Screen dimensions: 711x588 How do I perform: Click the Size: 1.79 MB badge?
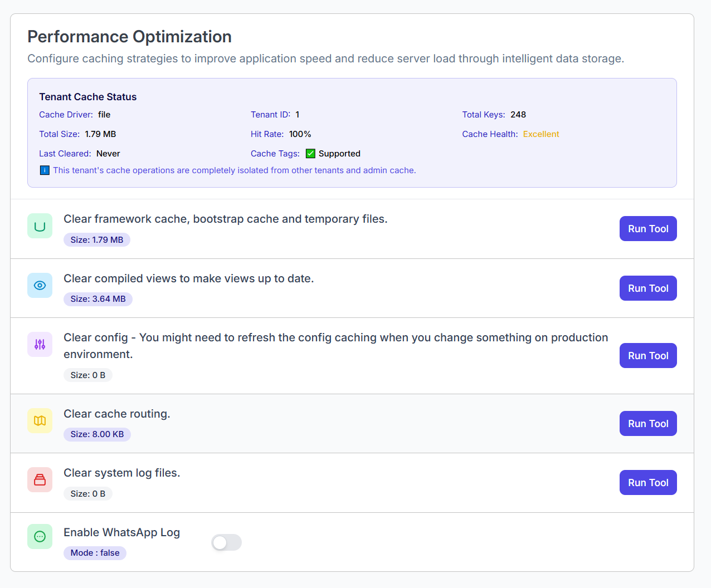click(97, 239)
